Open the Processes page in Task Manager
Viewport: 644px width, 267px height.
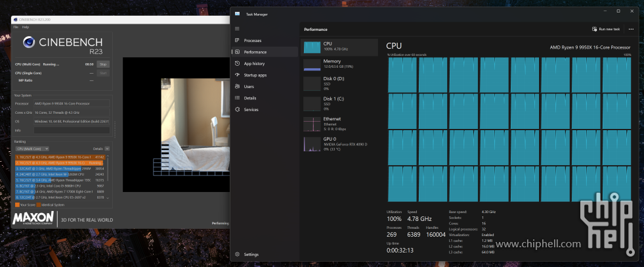coord(265,40)
